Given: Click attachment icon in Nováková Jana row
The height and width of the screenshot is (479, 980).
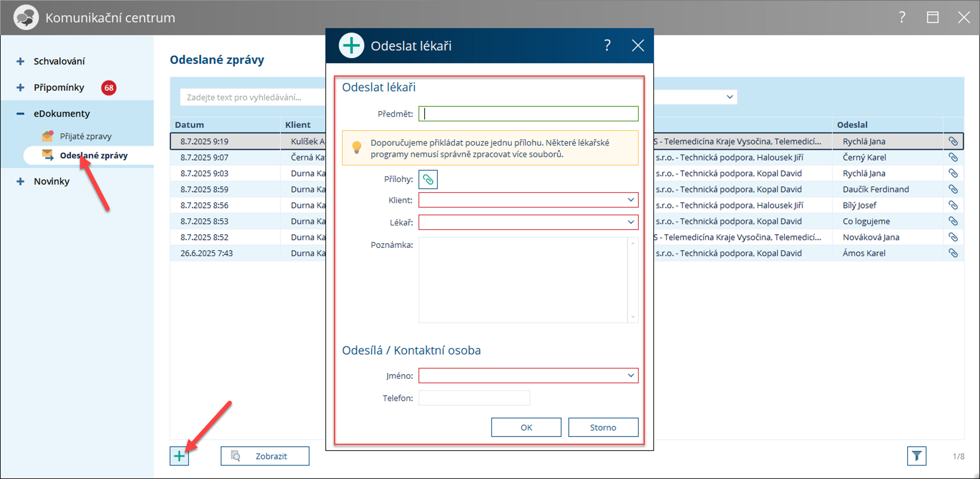Looking at the screenshot, I should [x=953, y=237].
